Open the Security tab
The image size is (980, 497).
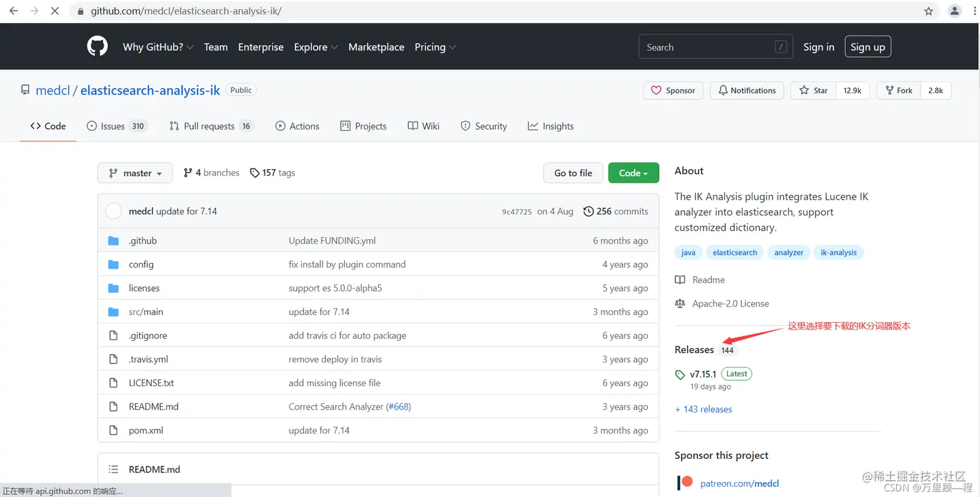[x=484, y=126]
